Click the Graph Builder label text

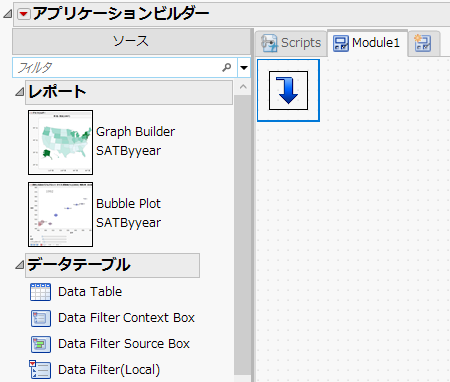[135, 132]
